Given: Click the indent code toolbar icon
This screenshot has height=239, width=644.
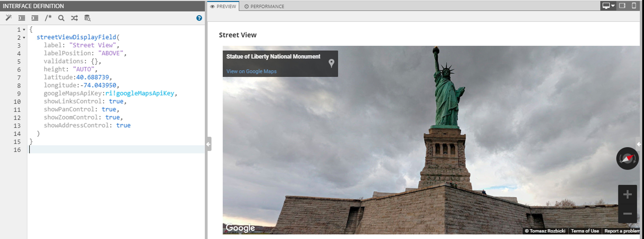Looking at the screenshot, I should [x=35, y=18].
